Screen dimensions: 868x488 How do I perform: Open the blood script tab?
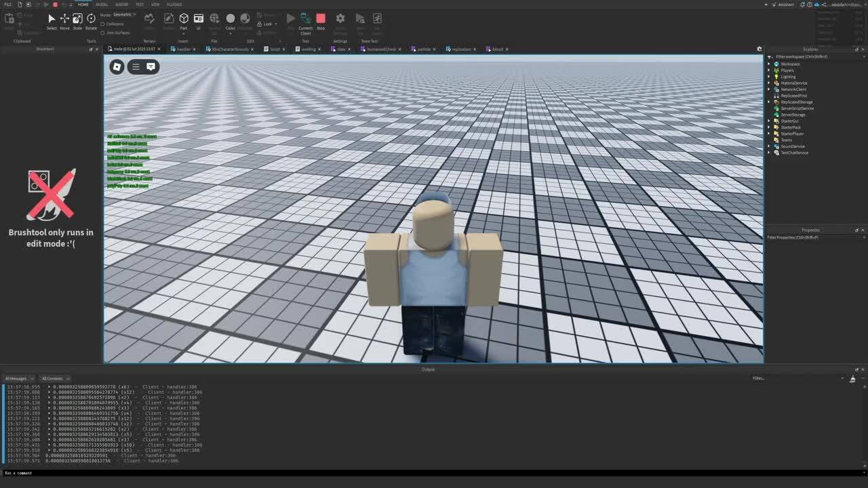point(497,49)
